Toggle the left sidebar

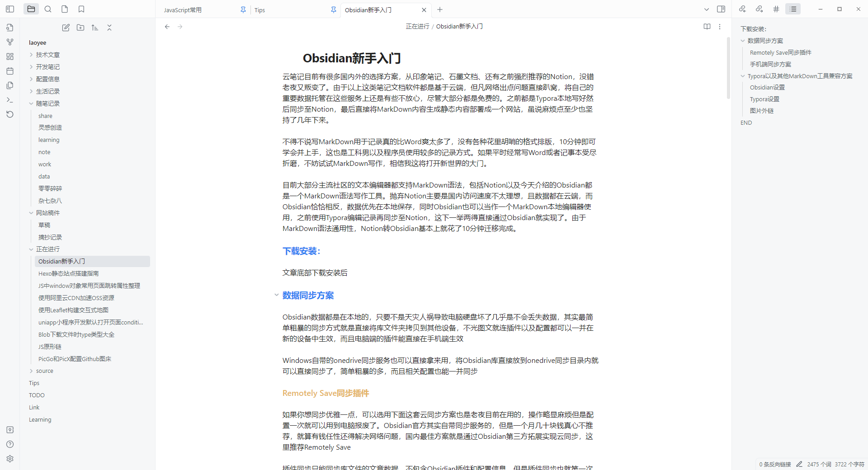[x=10, y=9]
